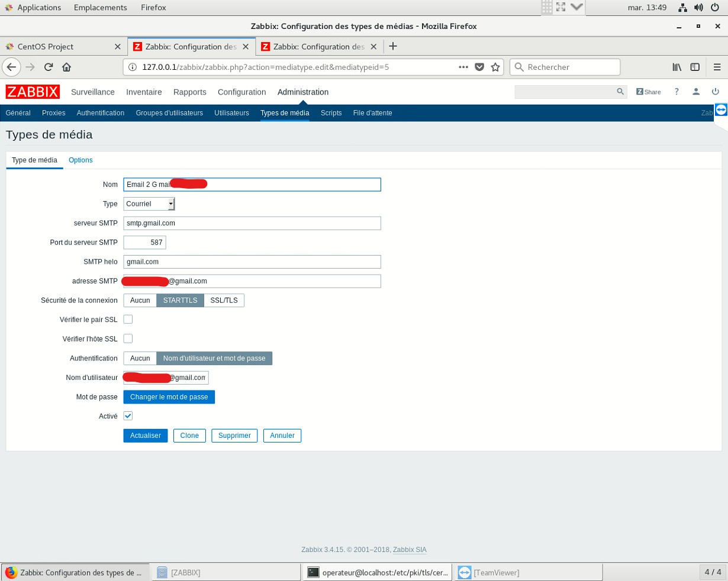The height and width of the screenshot is (581, 728).
Task: Click the Pocket save icon
Action: pos(480,67)
